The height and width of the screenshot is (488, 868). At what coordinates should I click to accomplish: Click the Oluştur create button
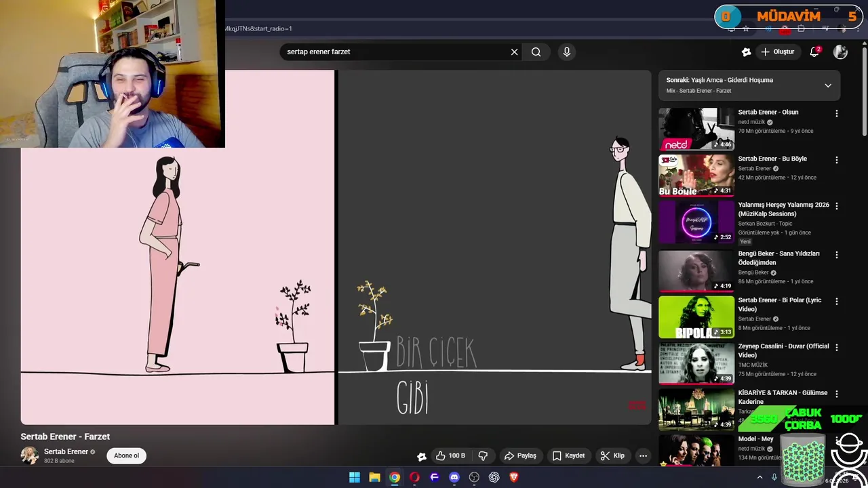pos(777,52)
